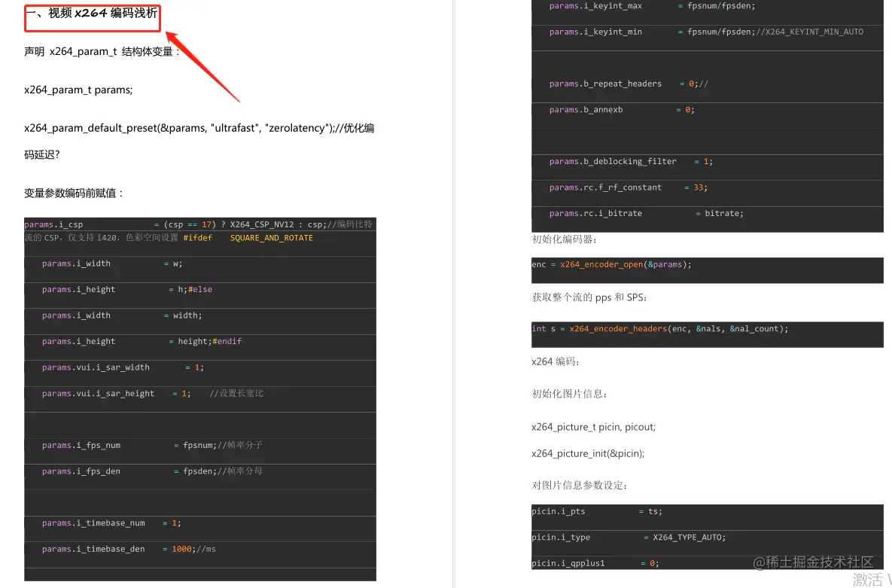Click the line 'params.i_width = w;'
892x588 pixels.
(112, 264)
